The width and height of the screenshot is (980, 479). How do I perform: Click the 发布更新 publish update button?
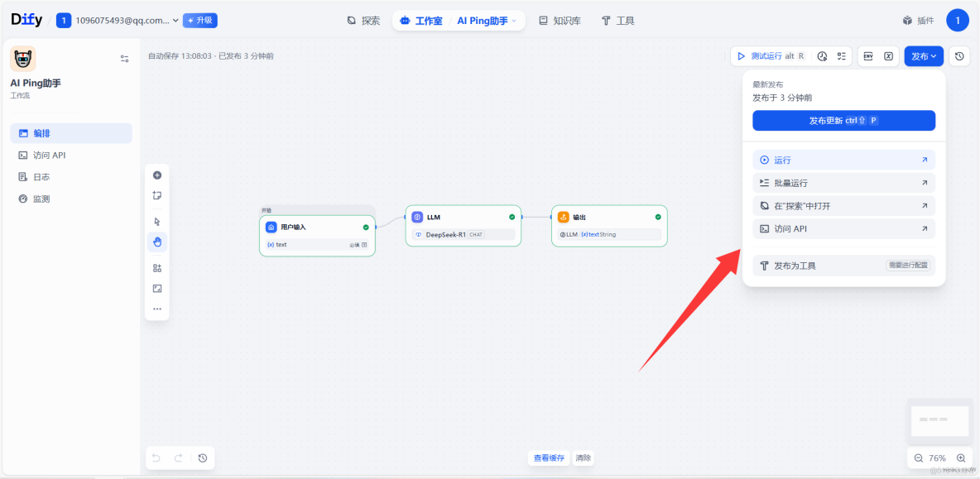843,120
